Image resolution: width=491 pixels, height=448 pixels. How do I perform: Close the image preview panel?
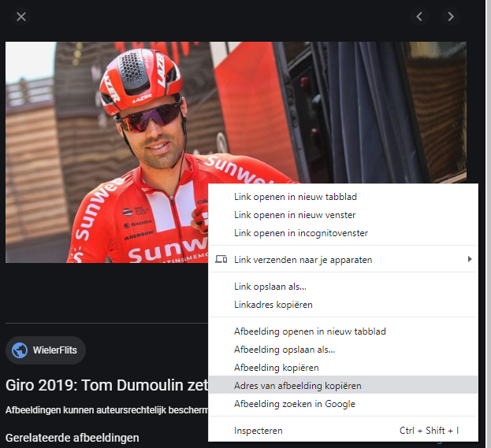click(21, 17)
